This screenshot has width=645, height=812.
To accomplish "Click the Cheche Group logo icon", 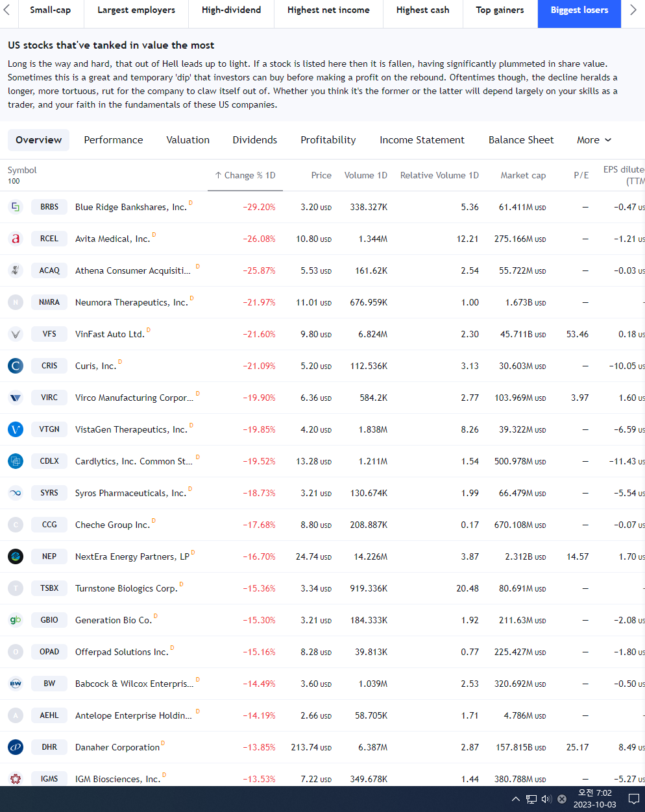I will tap(16, 525).
